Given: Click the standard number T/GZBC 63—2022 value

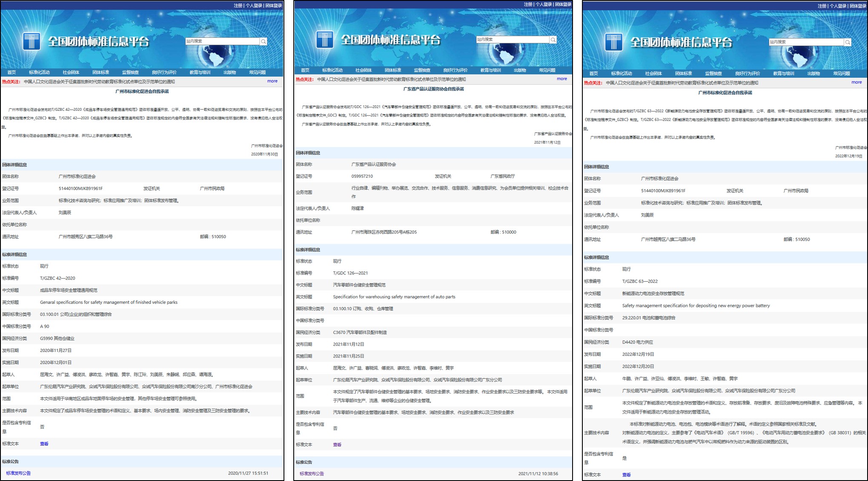Looking at the screenshot, I should click(x=640, y=281).
